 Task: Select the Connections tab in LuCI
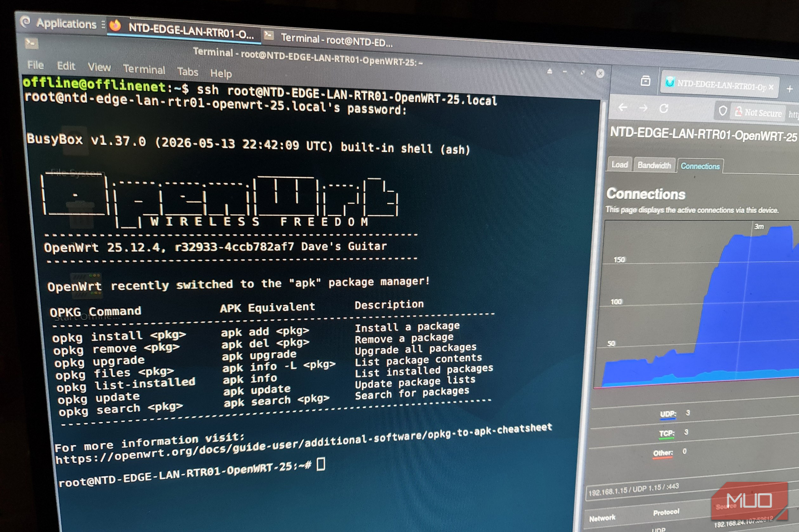coord(700,166)
